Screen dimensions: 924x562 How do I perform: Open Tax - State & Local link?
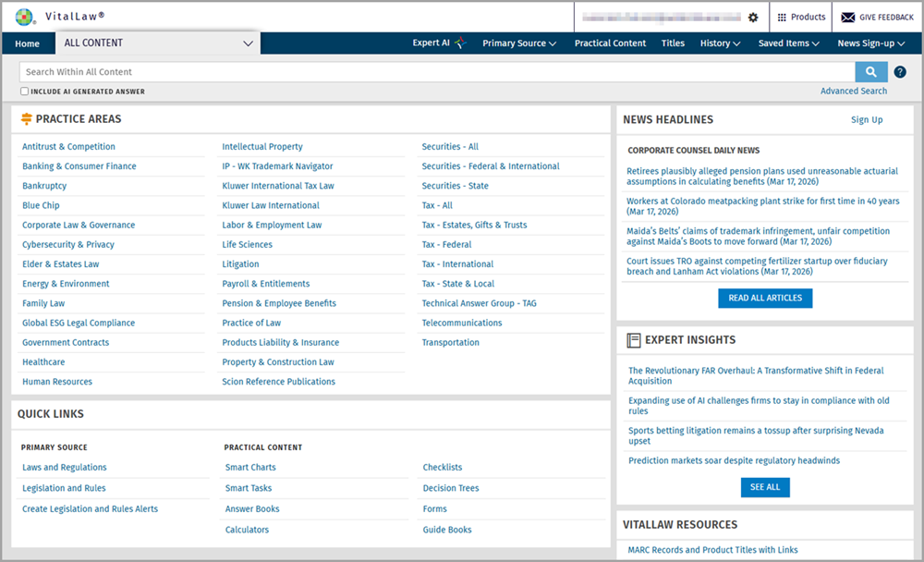(458, 284)
